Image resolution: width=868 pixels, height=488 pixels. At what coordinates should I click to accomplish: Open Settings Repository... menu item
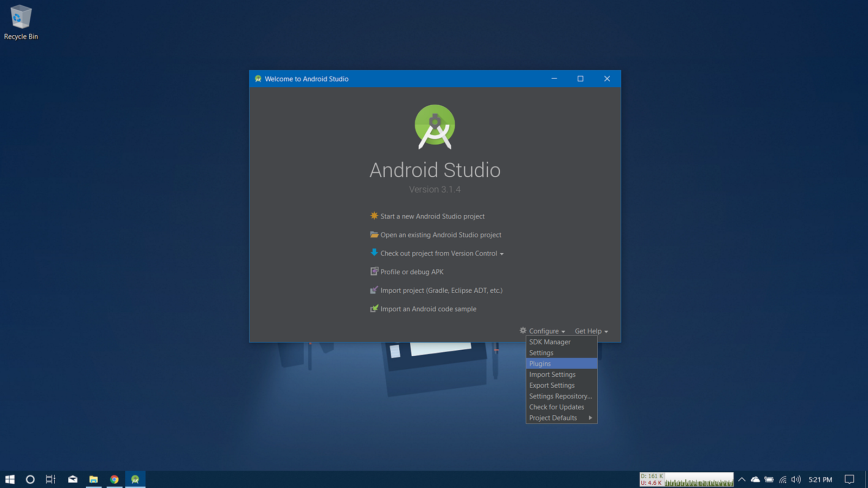pos(561,396)
